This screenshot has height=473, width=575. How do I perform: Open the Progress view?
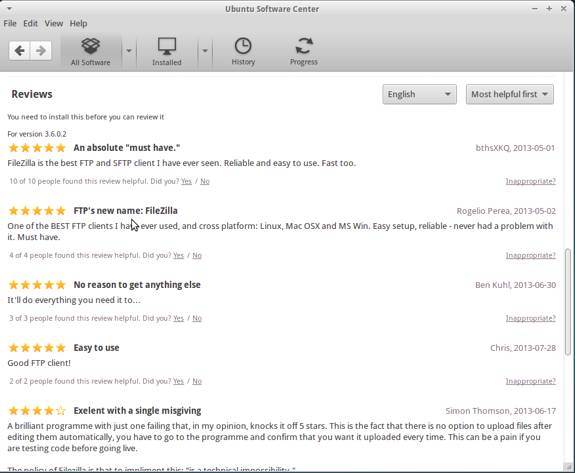[304, 52]
